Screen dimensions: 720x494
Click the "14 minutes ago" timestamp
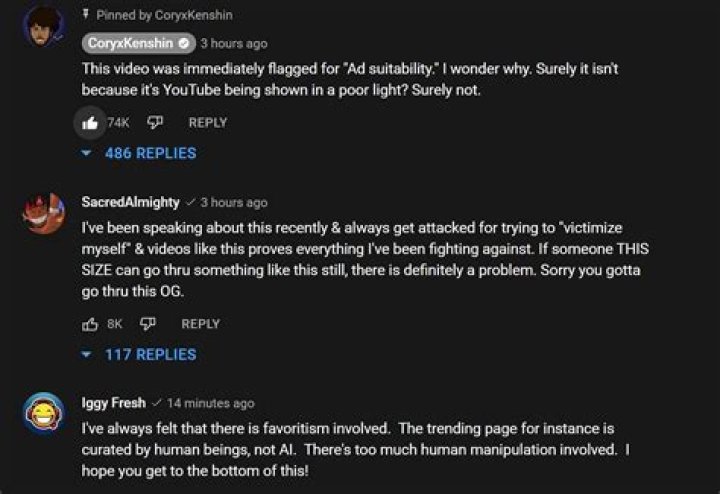210,404
